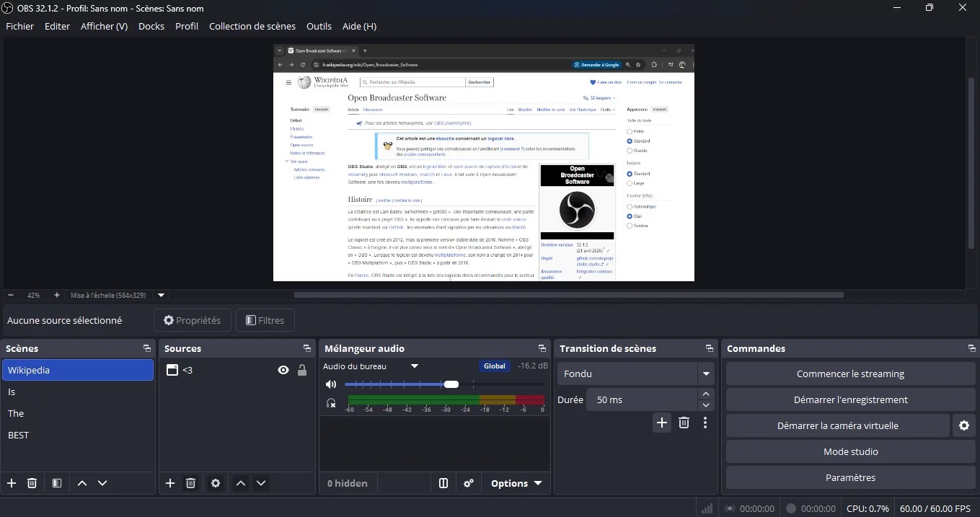This screenshot has width=980, height=517.
Task: Select the Wikipedia scene
Action: (78, 370)
